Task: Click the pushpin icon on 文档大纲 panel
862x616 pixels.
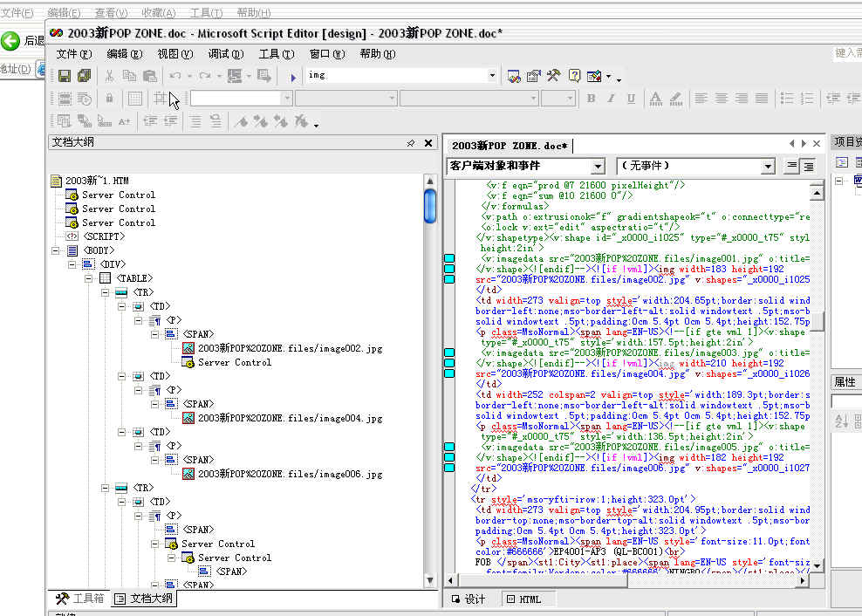Action: click(x=411, y=143)
